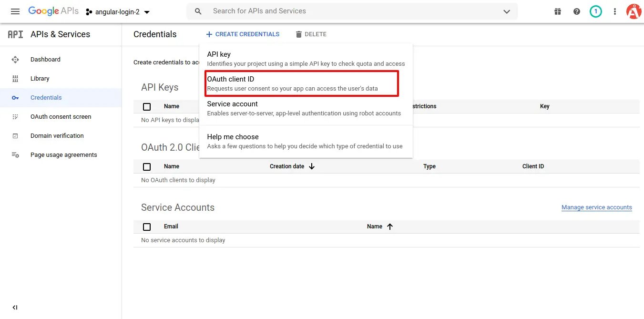This screenshot has height=319, width=644.
Task: Expand the search bar dropdown arrow
Action: click(x=507, y=11)
